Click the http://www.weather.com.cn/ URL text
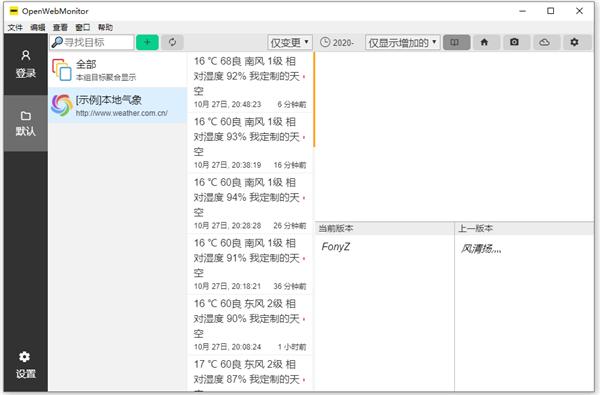The height and width of the screenshot is (395, 600). pos(122,113)
